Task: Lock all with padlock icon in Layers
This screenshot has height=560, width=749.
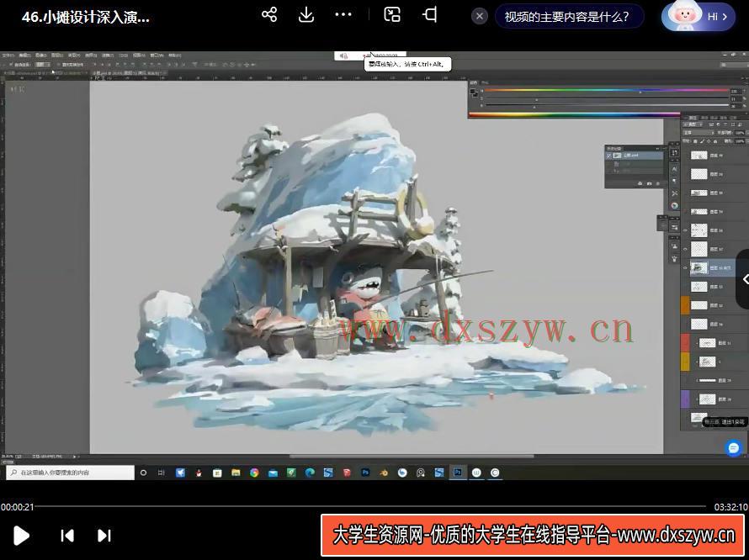Action: coord(715,141)
